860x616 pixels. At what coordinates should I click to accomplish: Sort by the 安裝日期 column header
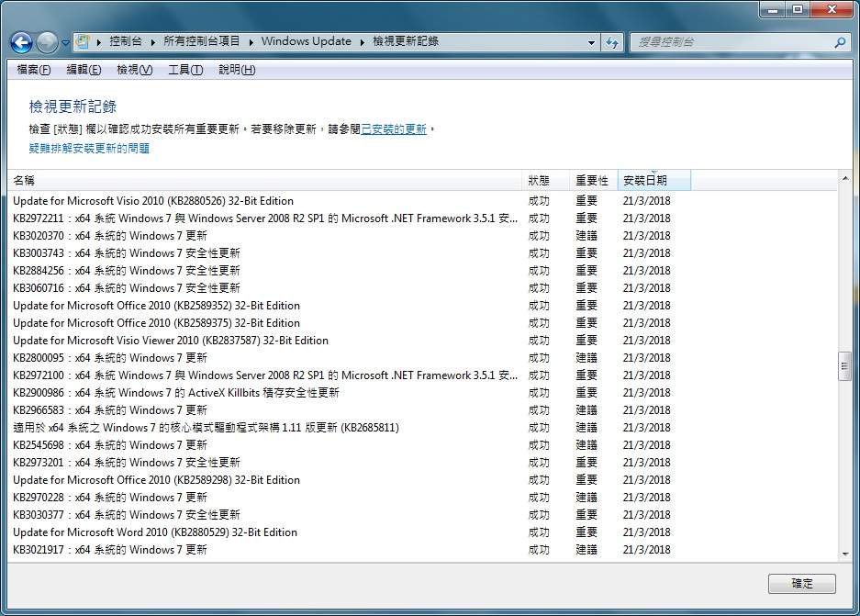653,181
